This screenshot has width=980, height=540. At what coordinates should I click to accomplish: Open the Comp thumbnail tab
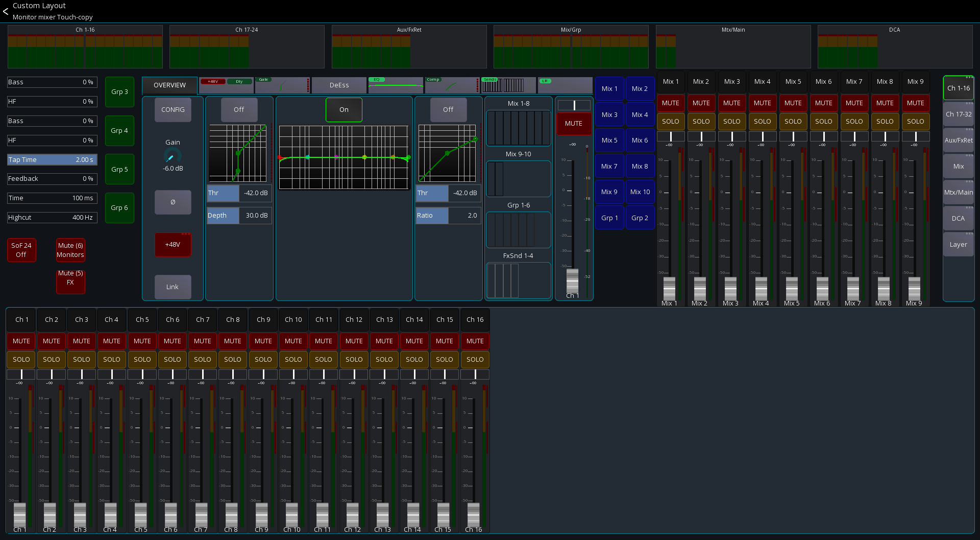tap(452, 85)
